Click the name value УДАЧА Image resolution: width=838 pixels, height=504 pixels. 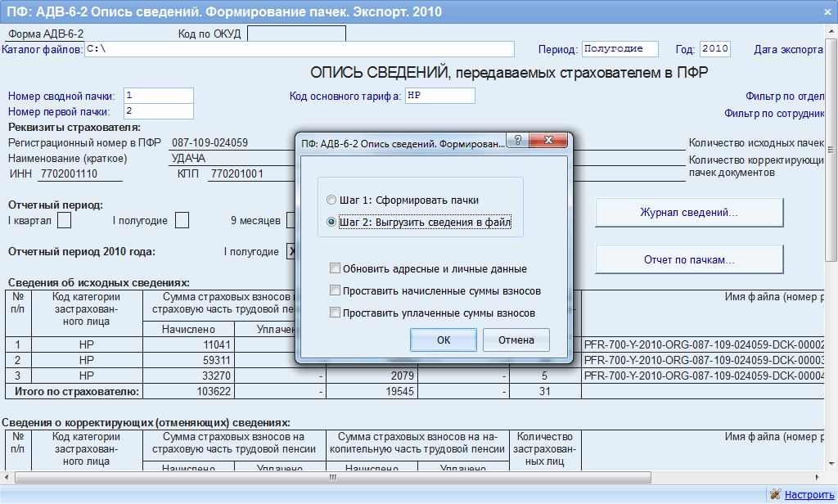(x=188, y=158)
